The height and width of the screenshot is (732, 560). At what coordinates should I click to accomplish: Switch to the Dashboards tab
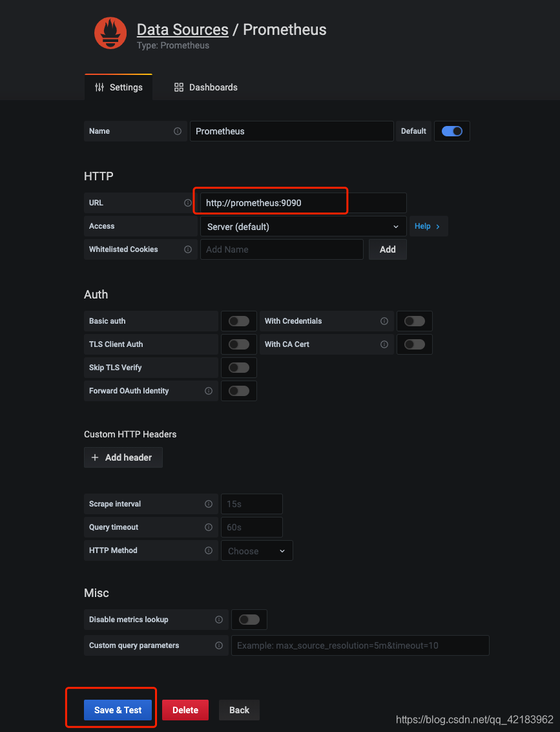point(206,87)
